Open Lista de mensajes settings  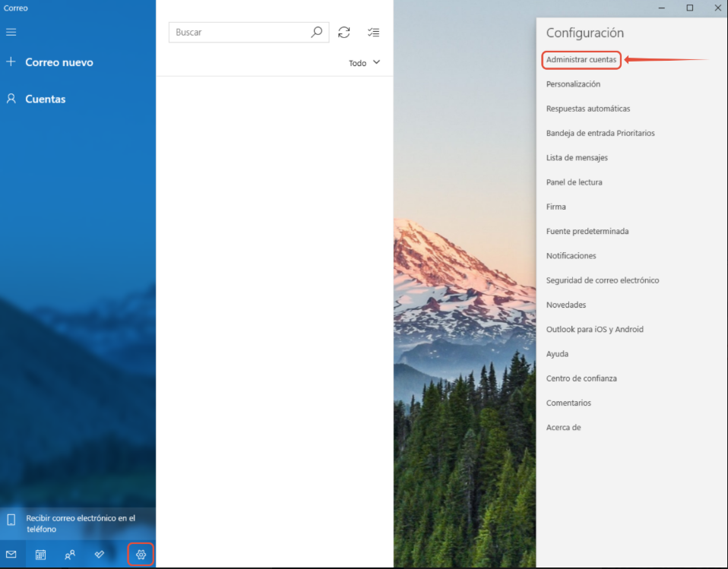pos(577,158)
